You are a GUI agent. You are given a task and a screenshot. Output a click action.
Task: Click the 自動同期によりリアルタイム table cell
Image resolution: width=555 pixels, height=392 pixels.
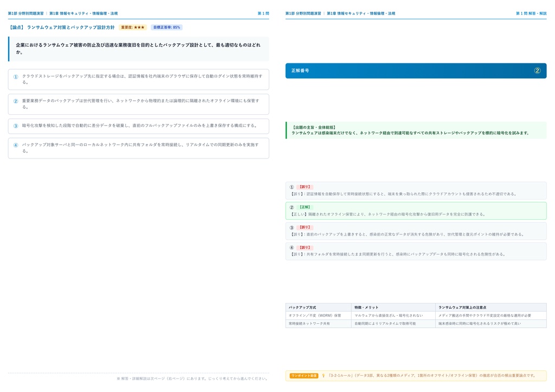tap(393, 323)
